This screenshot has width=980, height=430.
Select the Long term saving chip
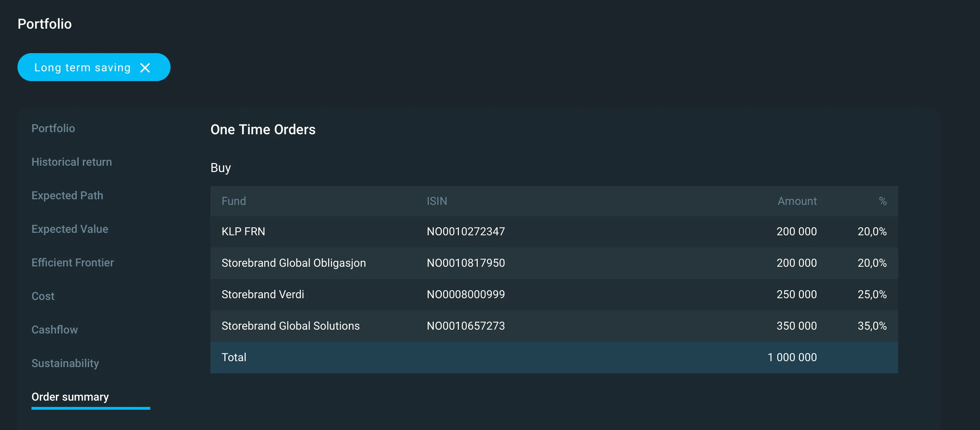point(94,67)
